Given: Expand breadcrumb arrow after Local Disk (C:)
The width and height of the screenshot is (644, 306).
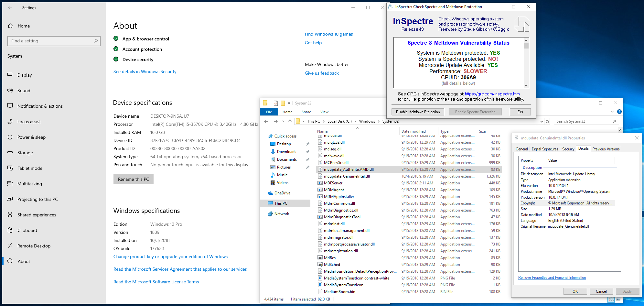Looking at the screenshot, I should (x=355, y=121).
